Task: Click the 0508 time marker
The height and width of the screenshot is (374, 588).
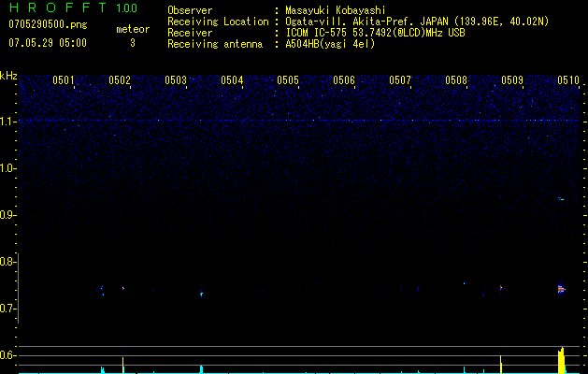Action: coord(456,80)
